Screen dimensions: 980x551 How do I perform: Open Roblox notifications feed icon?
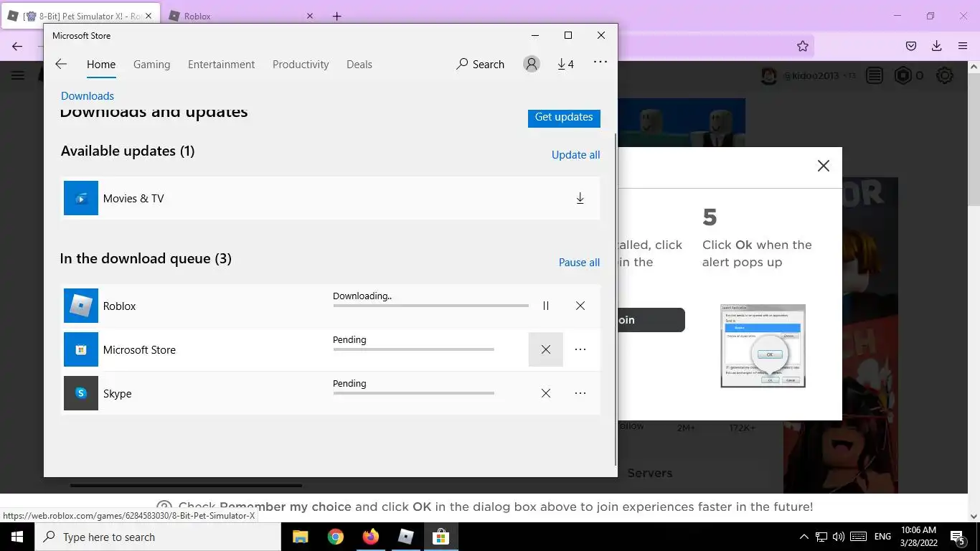click(x=874, y=75)
